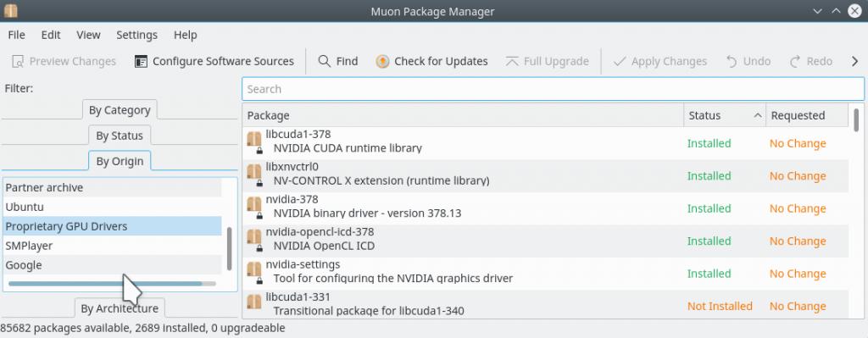Click the Full Upgrade arrow icon
Image resolution: width=868 pixels, height=338 pixels.
[512, 61]
